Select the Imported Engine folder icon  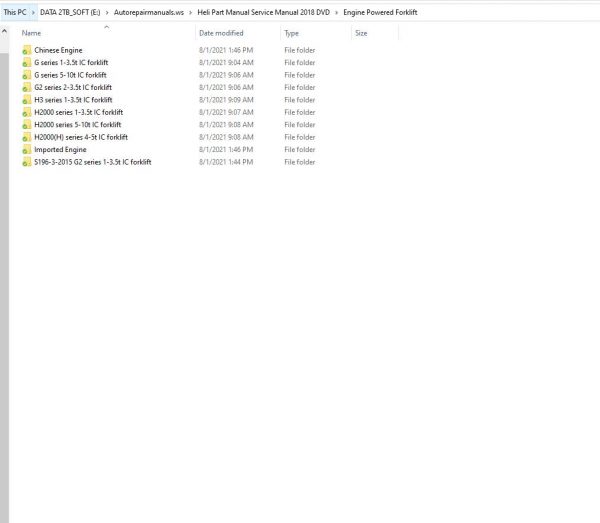click(26, 150)
